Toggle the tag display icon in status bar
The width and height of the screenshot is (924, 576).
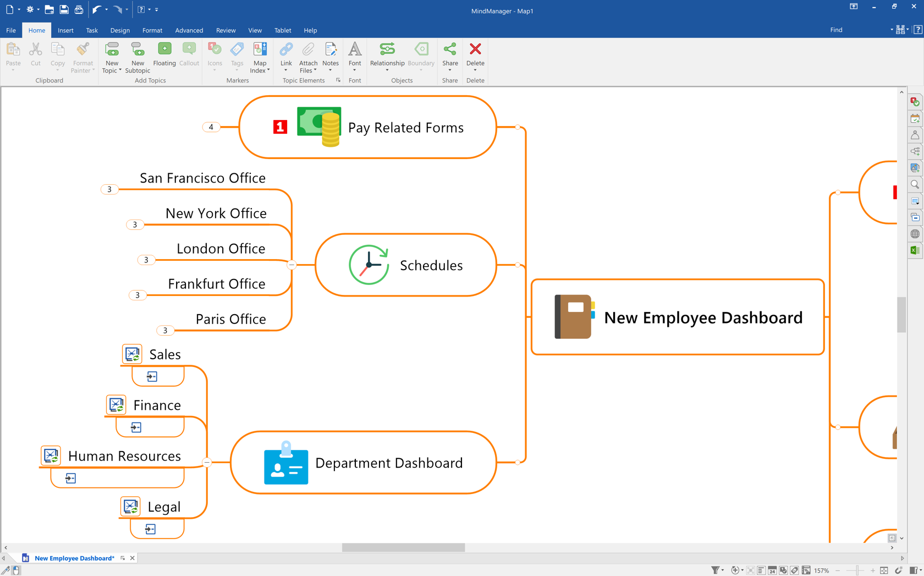point(794,570)
